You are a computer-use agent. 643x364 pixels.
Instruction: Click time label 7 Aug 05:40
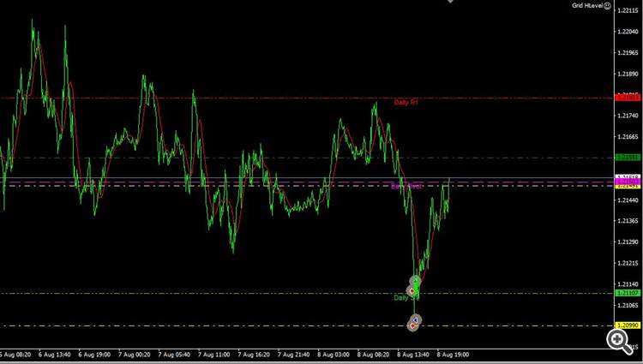pos(174,355)
